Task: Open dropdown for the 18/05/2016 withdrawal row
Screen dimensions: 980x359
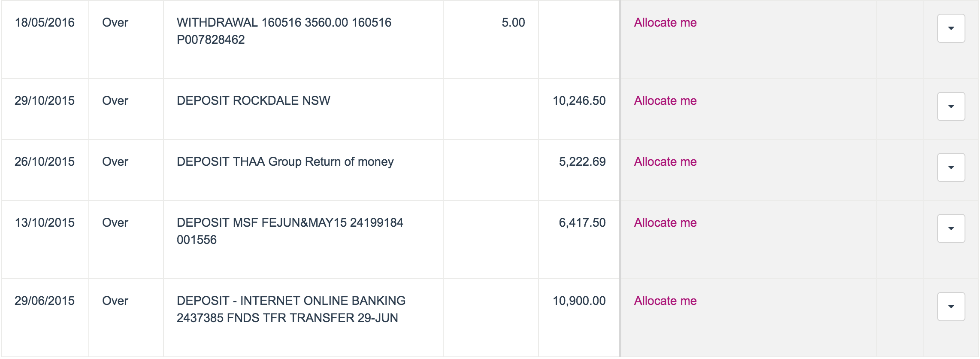Action: (951, 28)
